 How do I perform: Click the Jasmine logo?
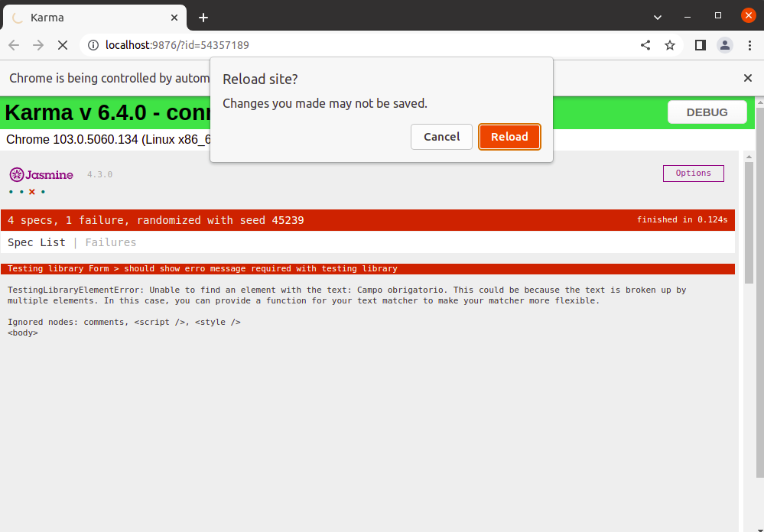[41, 174]
